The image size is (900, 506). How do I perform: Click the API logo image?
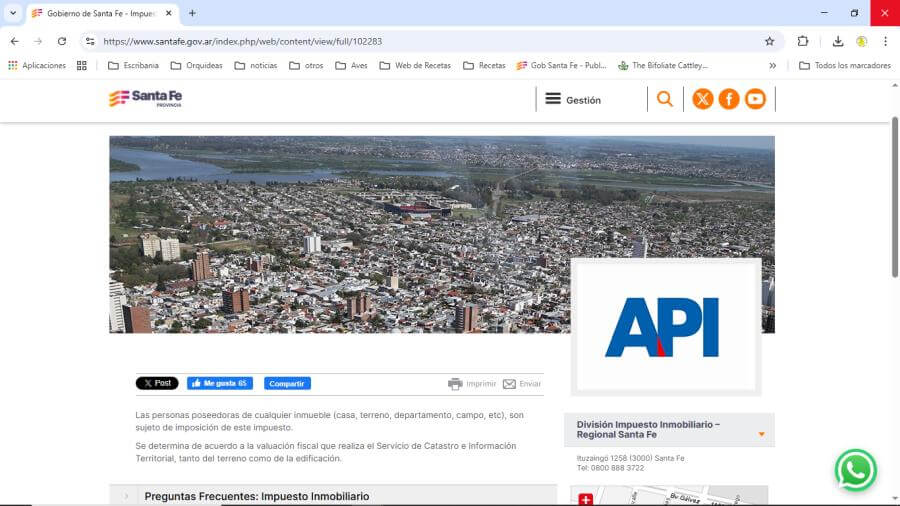click(x=666, y=327)
